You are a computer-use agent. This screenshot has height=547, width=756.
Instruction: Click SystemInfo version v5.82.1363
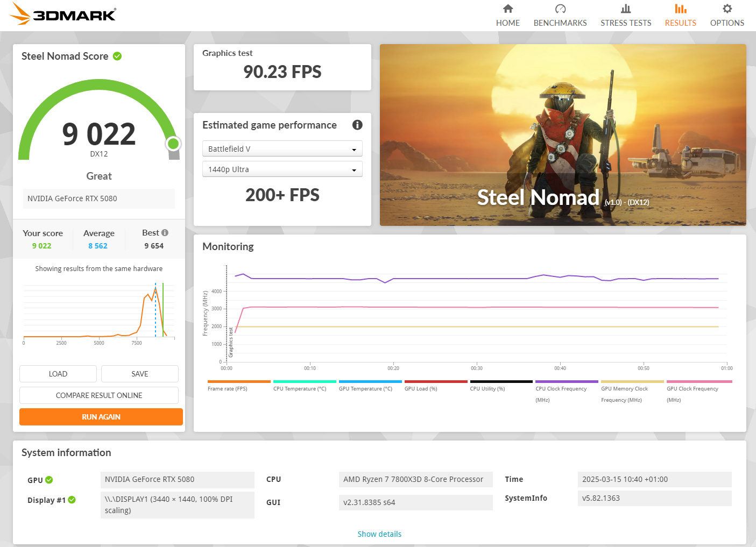point(654,498)
